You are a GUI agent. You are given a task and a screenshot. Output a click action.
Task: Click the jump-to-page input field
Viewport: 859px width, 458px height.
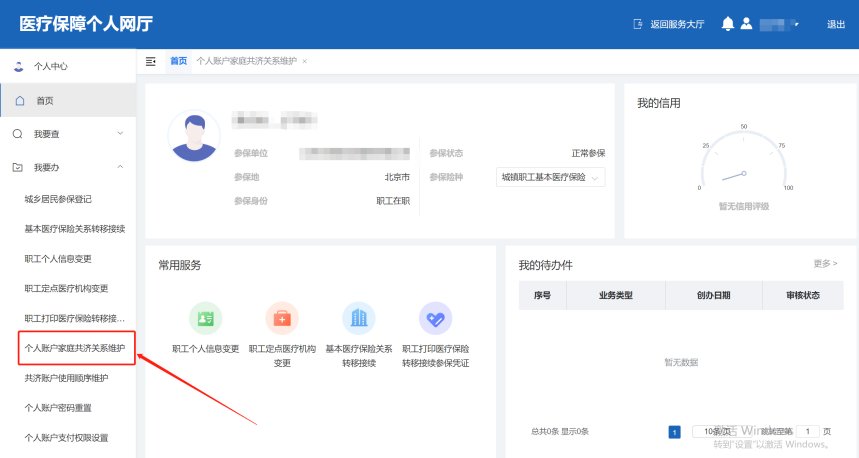coord(809,431)
